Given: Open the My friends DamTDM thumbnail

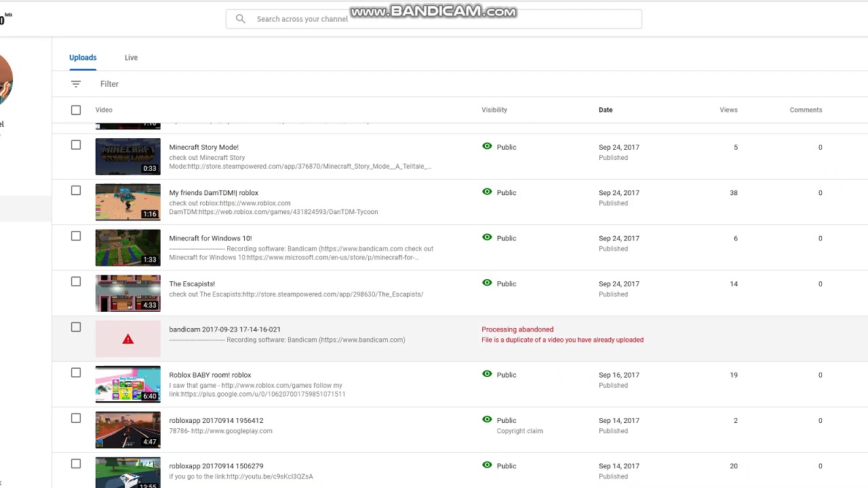Looking at the screenshot, I should pyautogui.click(x=128, y=202).
